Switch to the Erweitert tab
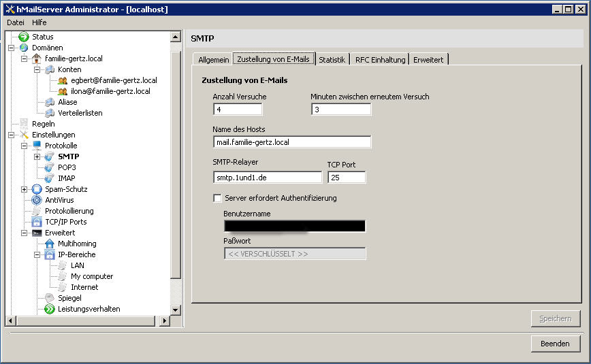Image resolution: width=591 pixels, height=364 pixels. 428,60
